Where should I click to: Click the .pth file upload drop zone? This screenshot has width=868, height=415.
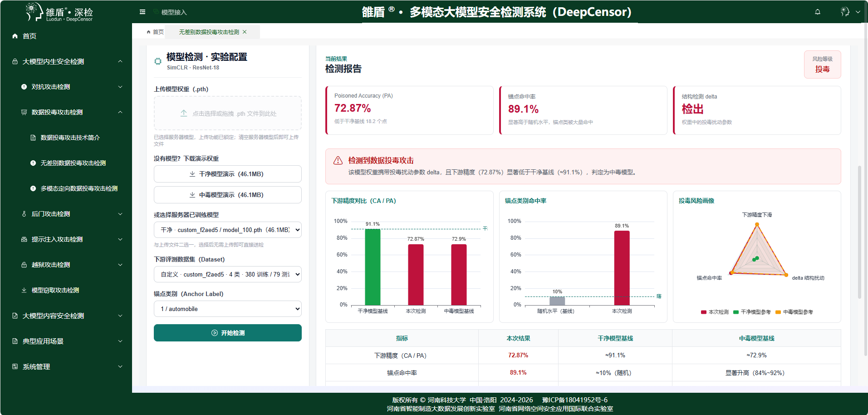[228, 113]
